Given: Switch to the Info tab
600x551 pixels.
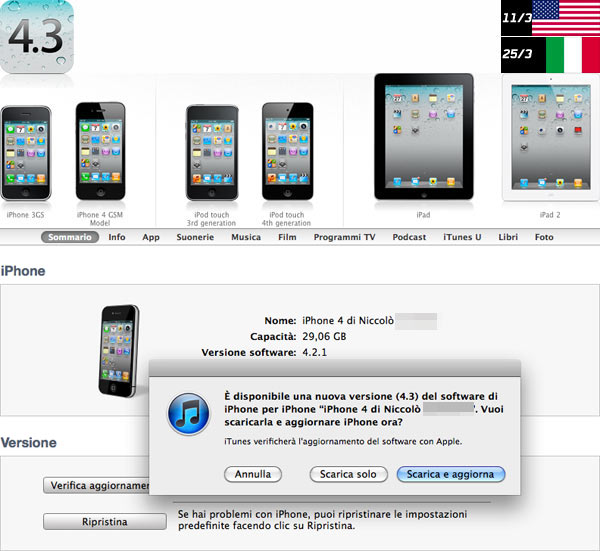Looking at the screenshot, I should (x=117, y=237).
